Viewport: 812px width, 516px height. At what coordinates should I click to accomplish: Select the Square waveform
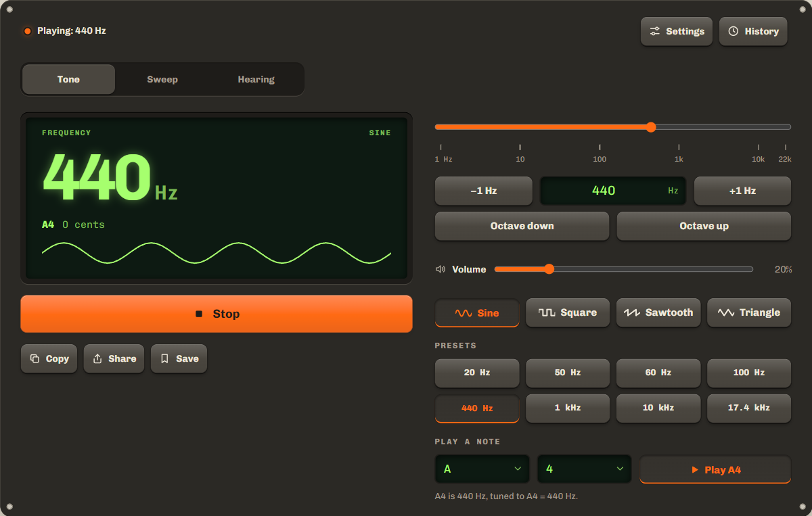click(568, 312)
